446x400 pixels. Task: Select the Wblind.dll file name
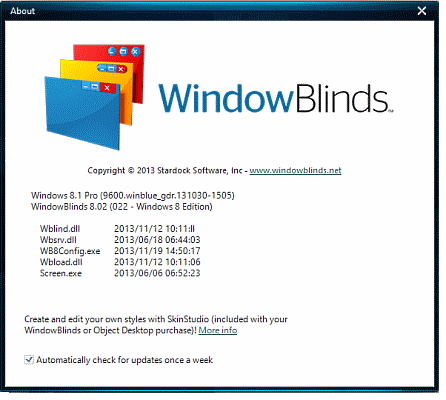click(x=60, y=229)
